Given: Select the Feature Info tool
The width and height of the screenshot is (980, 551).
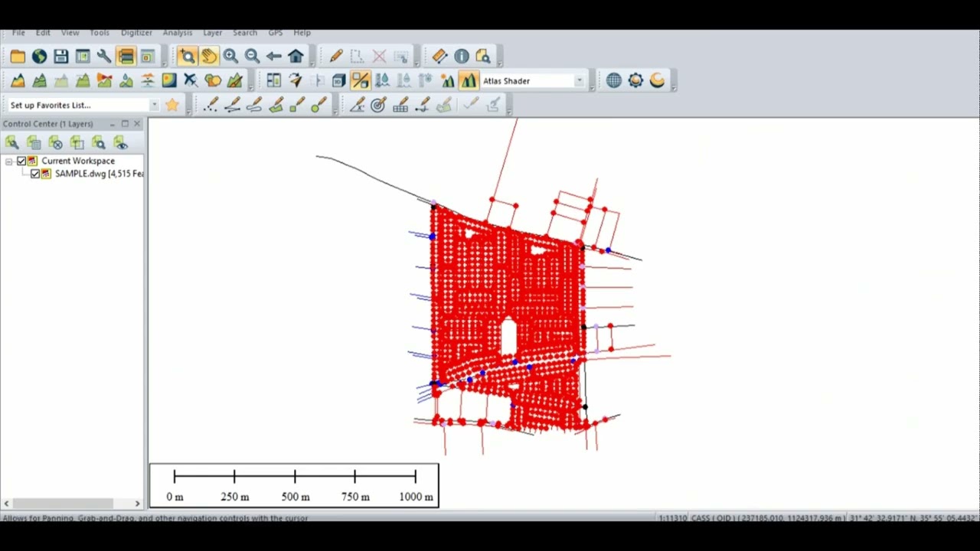Looking at the screenshot, I should coord(461,56).
